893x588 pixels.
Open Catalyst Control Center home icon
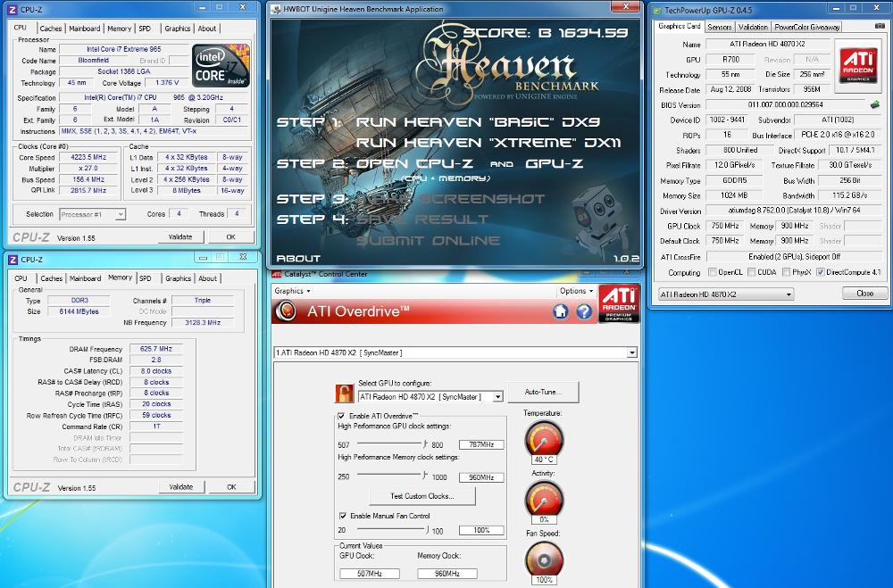point(561,311)
